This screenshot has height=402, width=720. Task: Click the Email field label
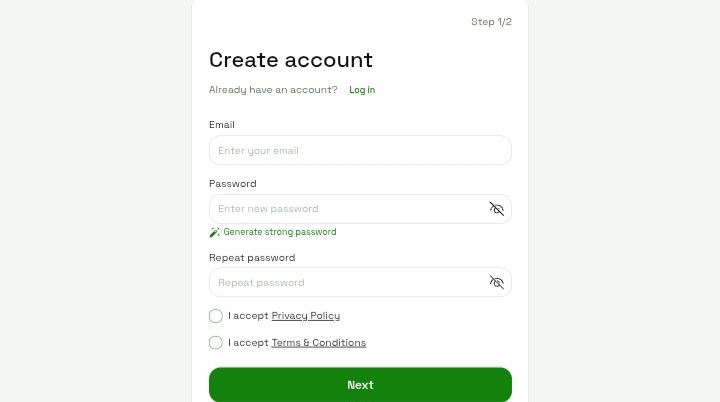click(x=222, y=125)
